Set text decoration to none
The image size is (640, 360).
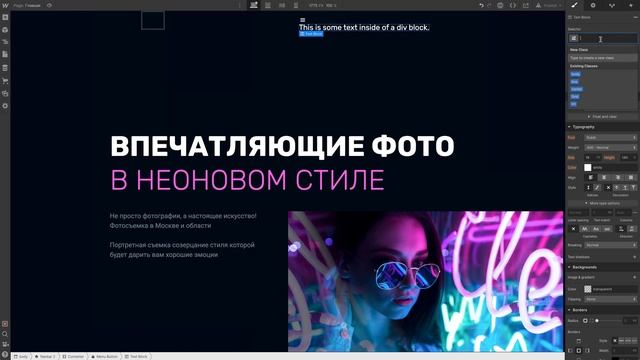click(608, 187)
